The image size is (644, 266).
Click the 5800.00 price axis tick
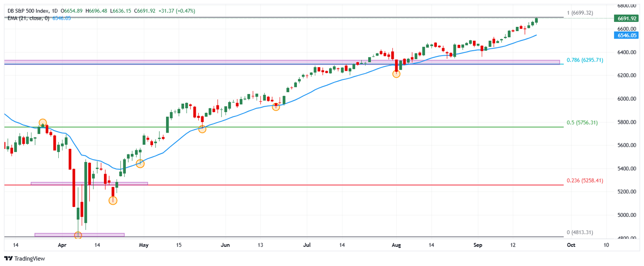[627, 122]
